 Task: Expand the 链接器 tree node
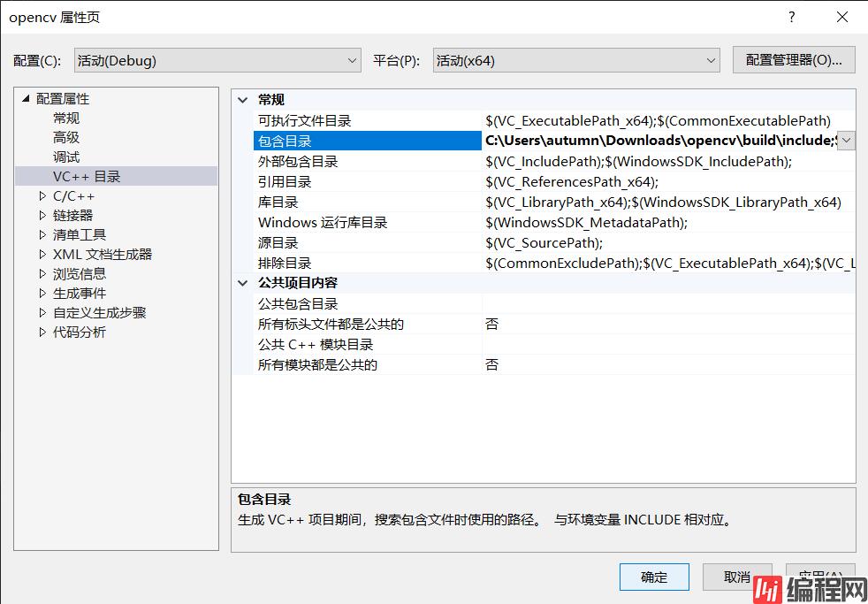pos(42,216)
